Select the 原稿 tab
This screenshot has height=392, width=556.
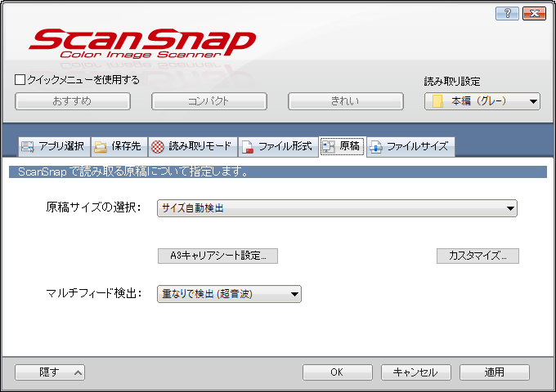(x=342, y=147)
